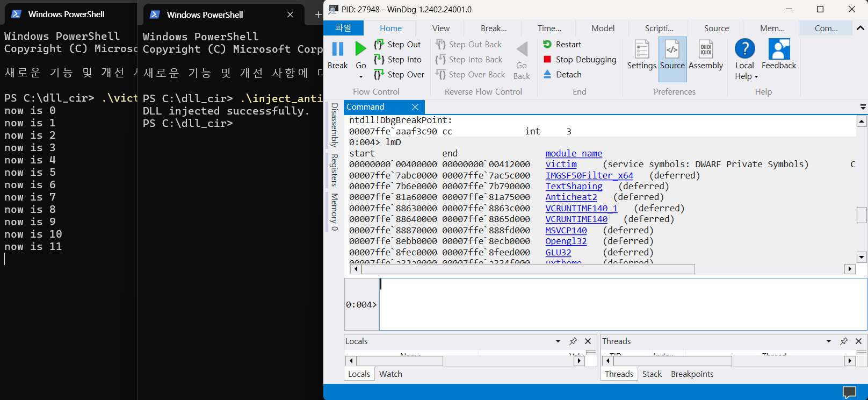Click the module name column header link
The image size is (868, 400).
(574, 154)
